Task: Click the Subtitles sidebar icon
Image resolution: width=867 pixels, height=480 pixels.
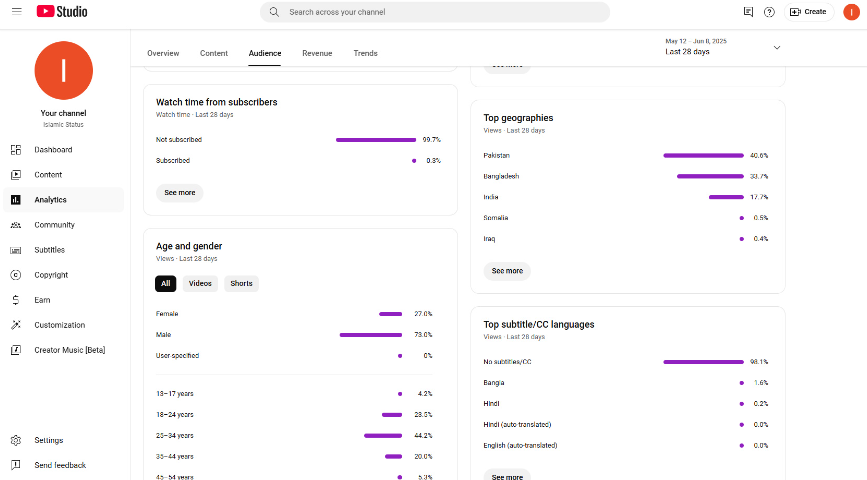Action: tap(16, 250)
